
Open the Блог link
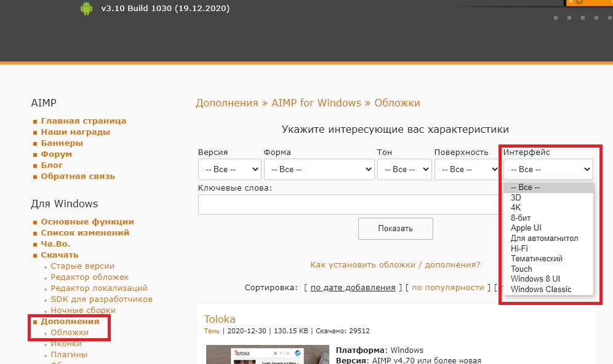[x=52, y=165]
